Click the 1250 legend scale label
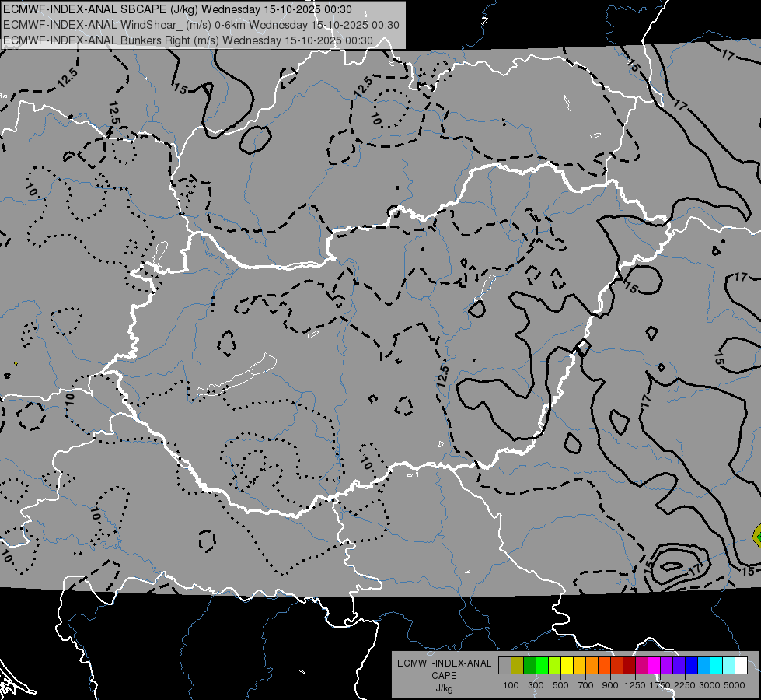The image size is (761, 700). [635, 685]
